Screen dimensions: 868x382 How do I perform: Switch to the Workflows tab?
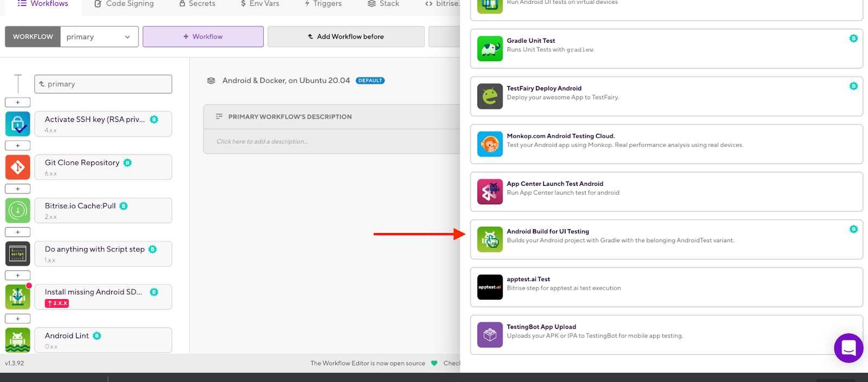point(42,4)
